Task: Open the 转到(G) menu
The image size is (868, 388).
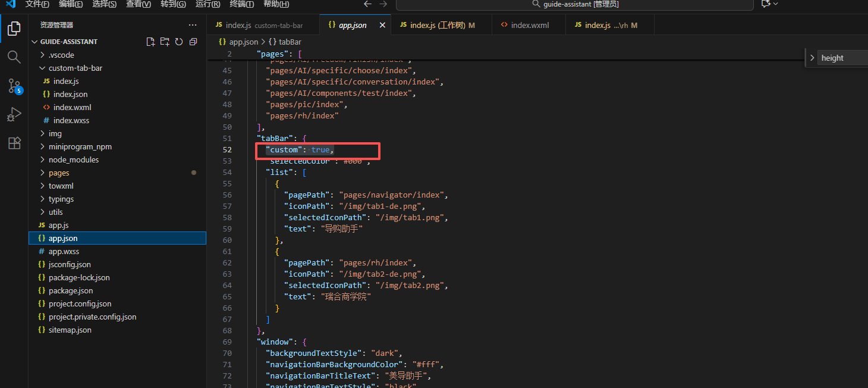Action: pos(173,4)
